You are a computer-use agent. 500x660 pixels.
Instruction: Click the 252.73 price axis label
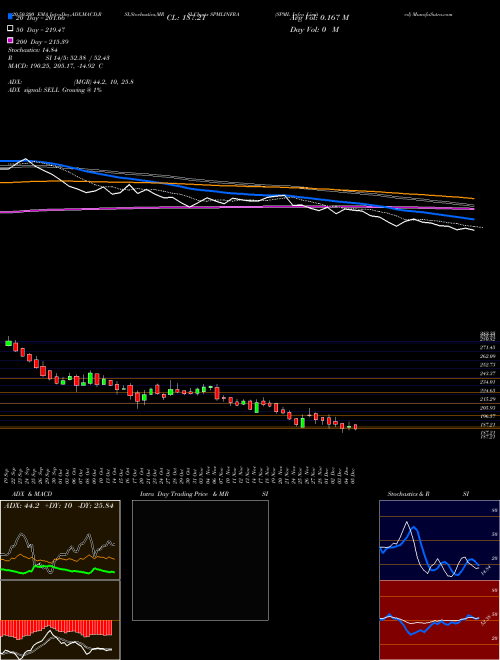489,365
